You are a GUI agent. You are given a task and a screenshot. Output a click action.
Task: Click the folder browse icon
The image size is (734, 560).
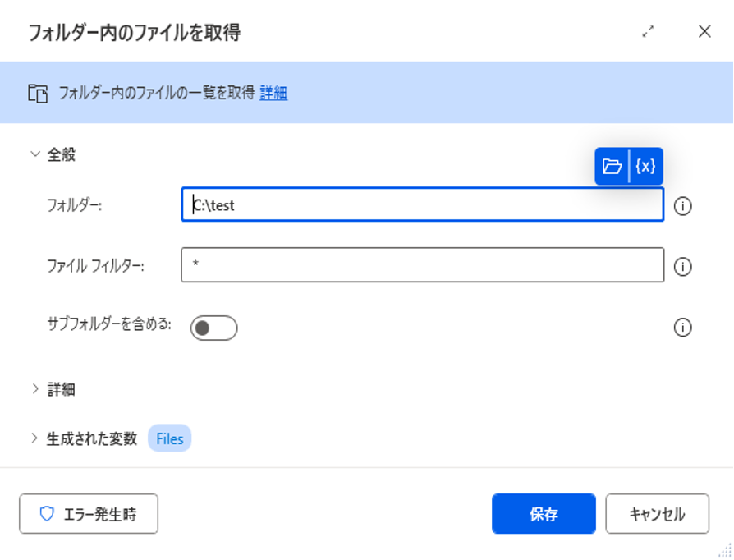[x=612, y=167]
